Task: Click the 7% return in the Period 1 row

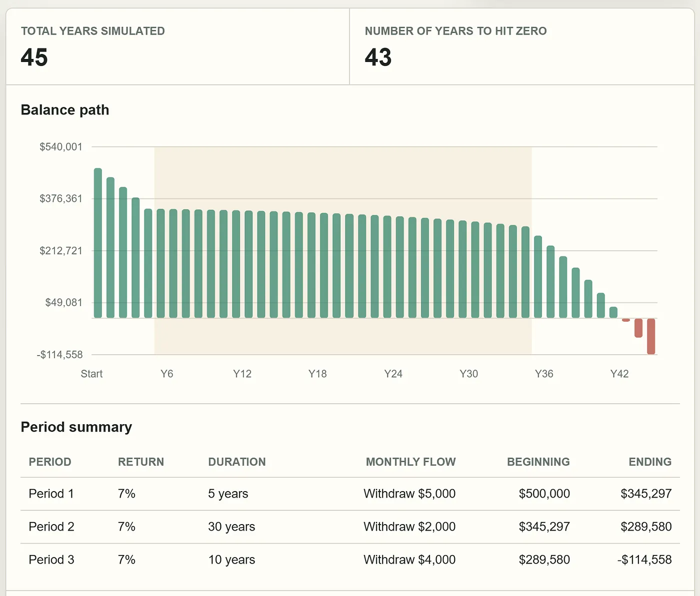Action: pos(127,494)
